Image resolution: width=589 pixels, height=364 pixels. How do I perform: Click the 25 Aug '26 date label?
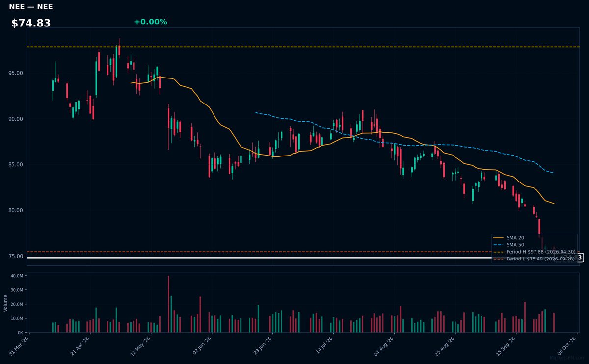click(x=445, y=346)
